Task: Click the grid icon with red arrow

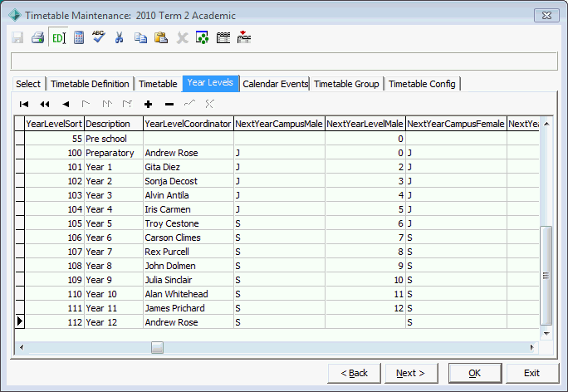Action: pos(244,37)
